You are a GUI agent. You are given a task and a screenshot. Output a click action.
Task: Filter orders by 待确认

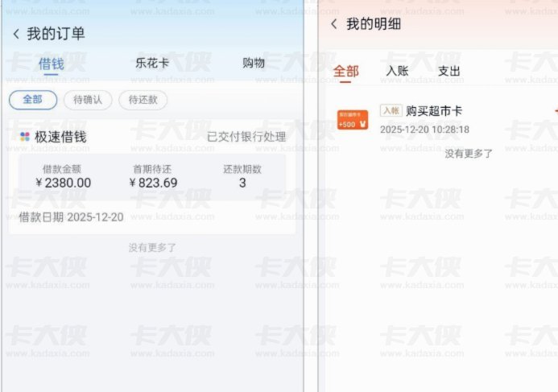[x=88, y=100]
